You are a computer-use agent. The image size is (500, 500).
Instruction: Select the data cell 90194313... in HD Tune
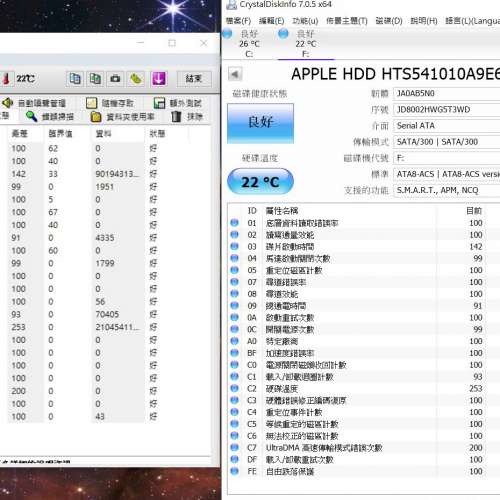pos(117,174)
